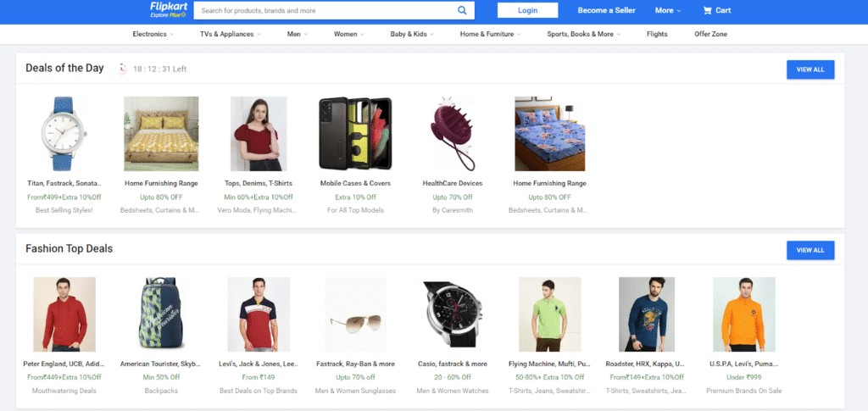The height and width of the screenshot is (411, 868).
Task: Open the blue floral bedsheet image
Action: (x=549, y=134)
